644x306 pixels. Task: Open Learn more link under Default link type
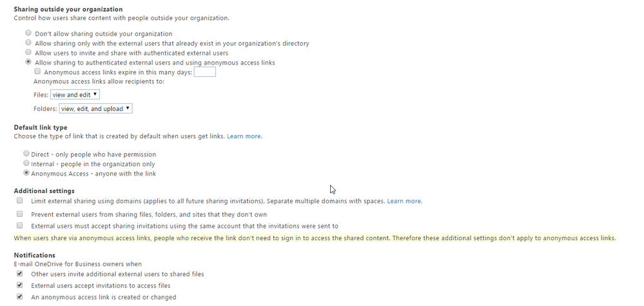coord(244,136)
